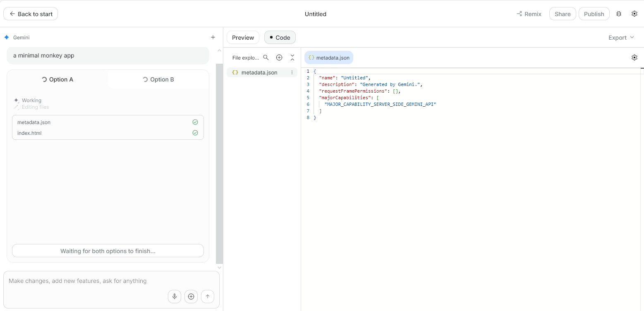Open the Remix option
The height and width of the screenshot is (311, 644).
click(x=529, y=14)
